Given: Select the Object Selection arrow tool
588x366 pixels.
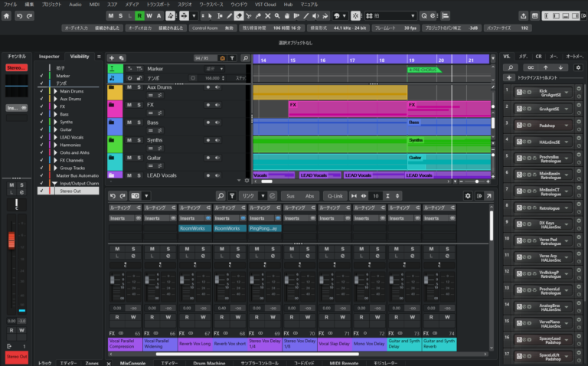Looking at the screenshot, I should [x=210, y=16].
